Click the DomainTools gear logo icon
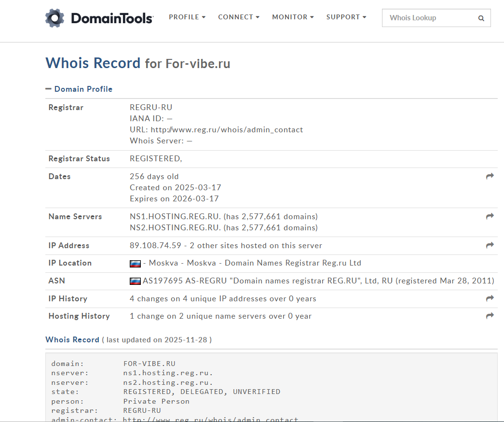Screen dimensions: 504x422 [55, 18]
